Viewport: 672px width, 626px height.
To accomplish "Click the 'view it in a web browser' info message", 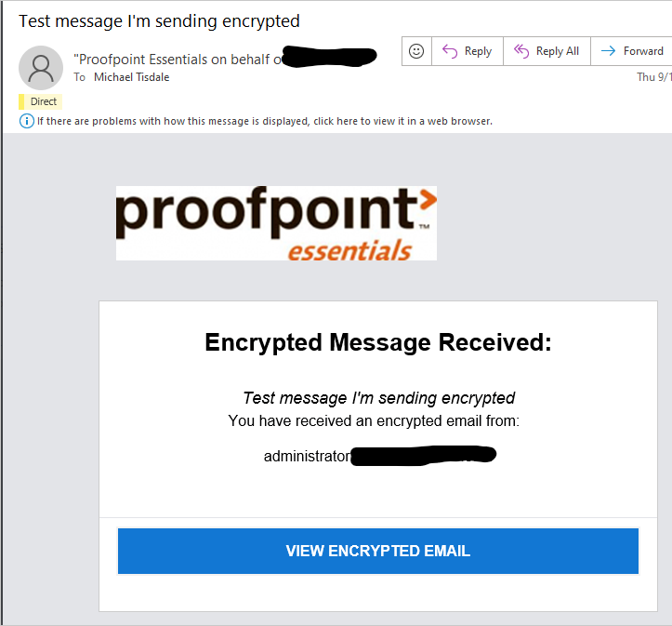I will (264, 121).
